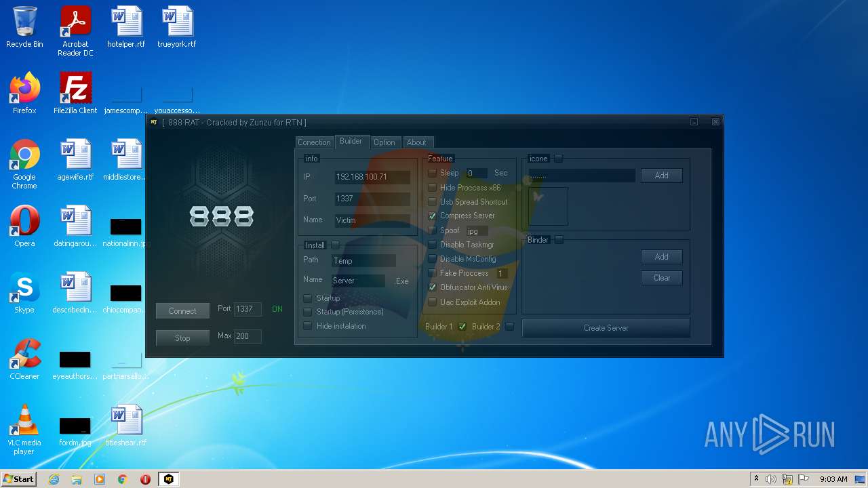Select the titleshear.rtf desktop file
The width and height of the screenshot is (868, 488).
pos(126,426)
